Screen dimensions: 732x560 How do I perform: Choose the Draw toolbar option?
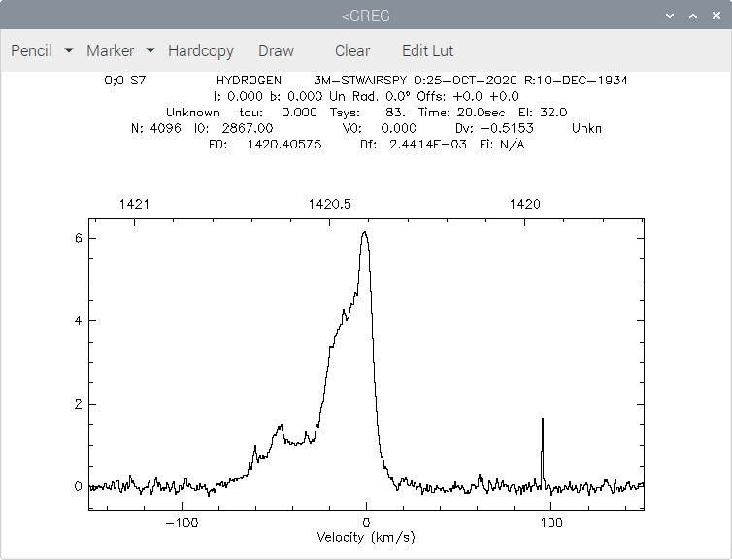[x=276, y=50]
